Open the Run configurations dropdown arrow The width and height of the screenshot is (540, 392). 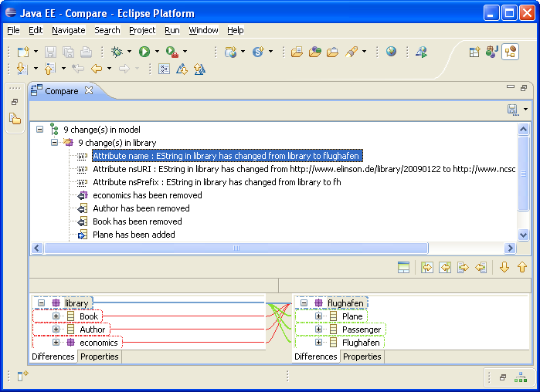point(157,52)
